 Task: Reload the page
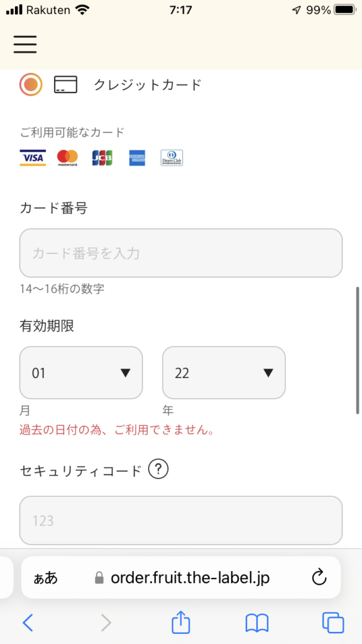(319, 578)
